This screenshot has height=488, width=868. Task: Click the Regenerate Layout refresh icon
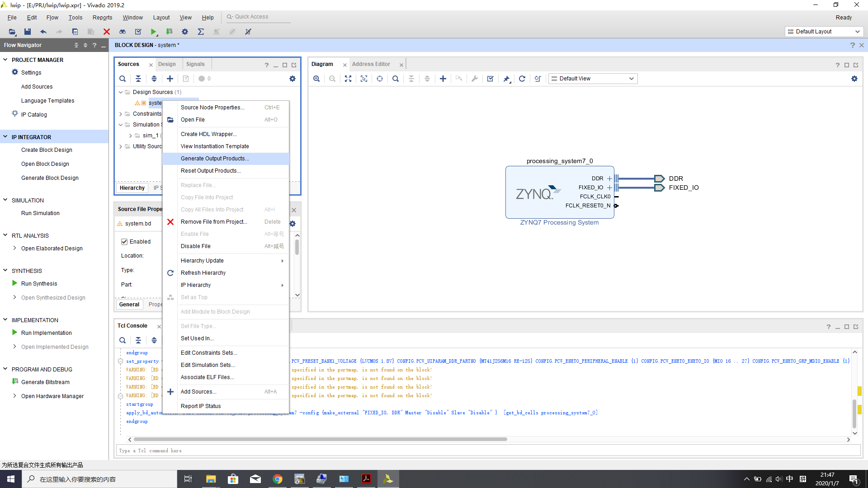click(522, 78)
